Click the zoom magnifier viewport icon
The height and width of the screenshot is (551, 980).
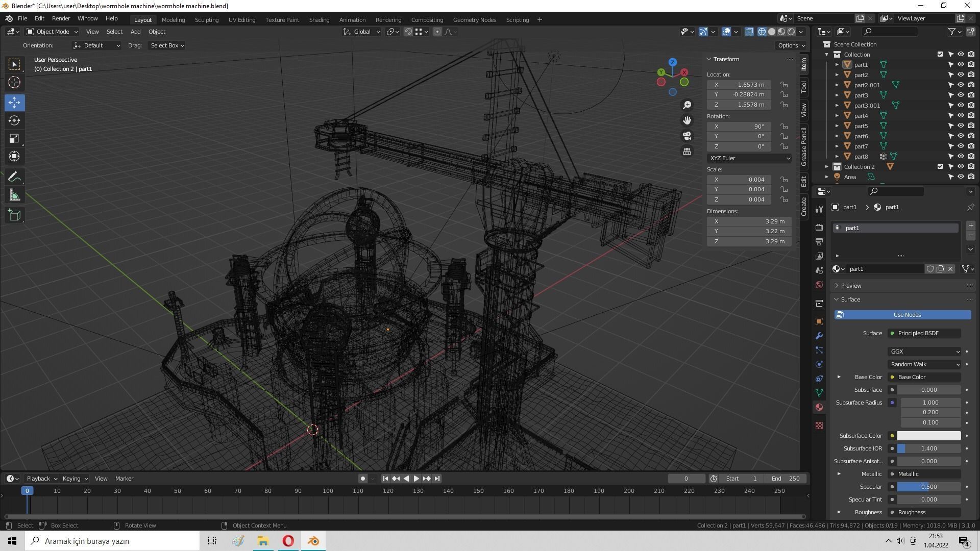(687, 105)
